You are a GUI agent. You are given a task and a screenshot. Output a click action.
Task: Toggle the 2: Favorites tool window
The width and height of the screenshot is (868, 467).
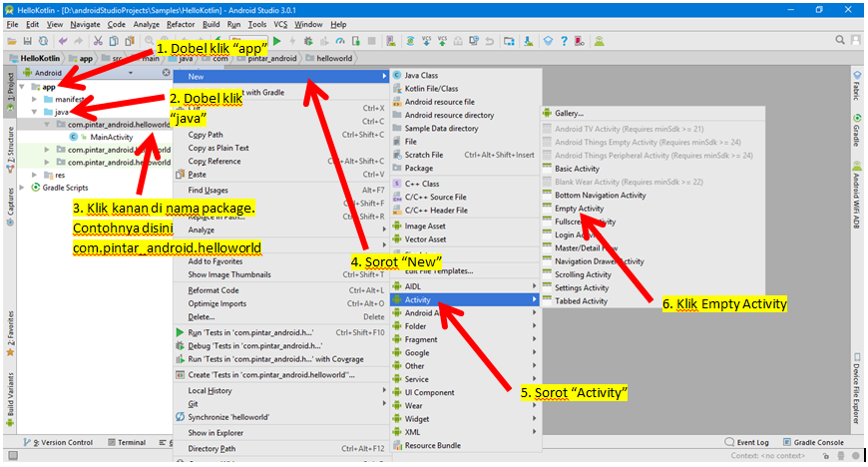(10, 333)
